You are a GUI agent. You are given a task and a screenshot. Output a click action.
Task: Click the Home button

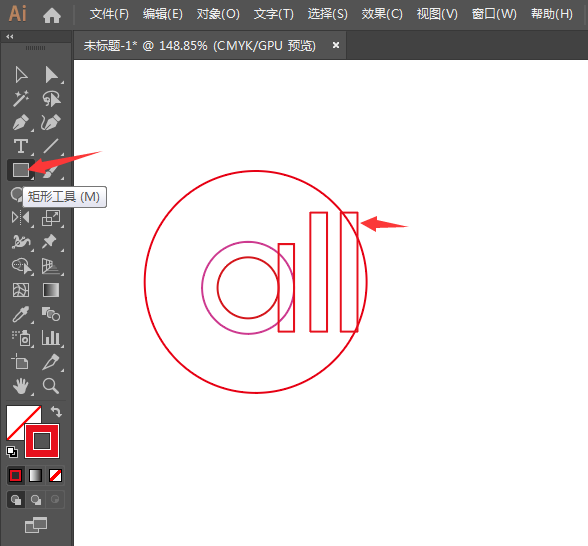52,15
